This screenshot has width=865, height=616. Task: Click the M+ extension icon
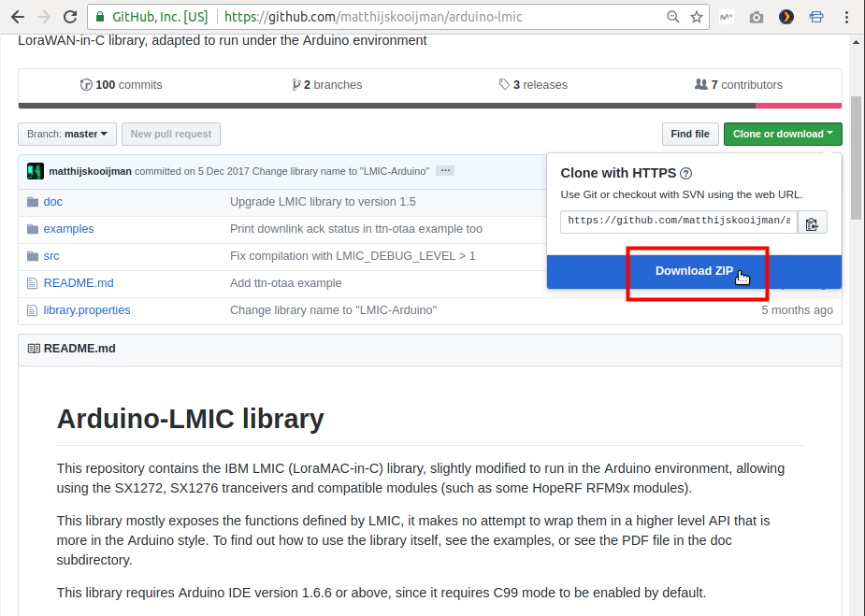coord(727,17)
